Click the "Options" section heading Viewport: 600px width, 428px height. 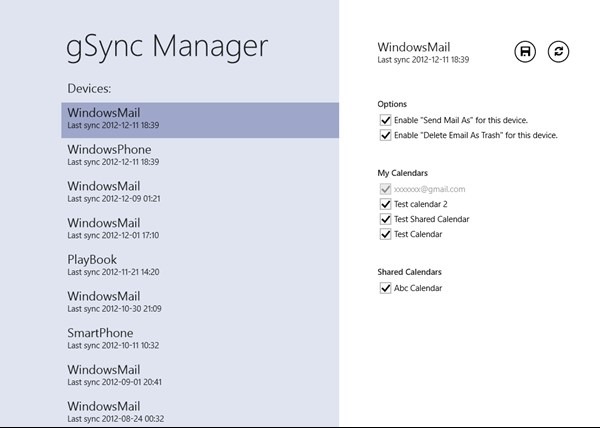coord(392,104)
